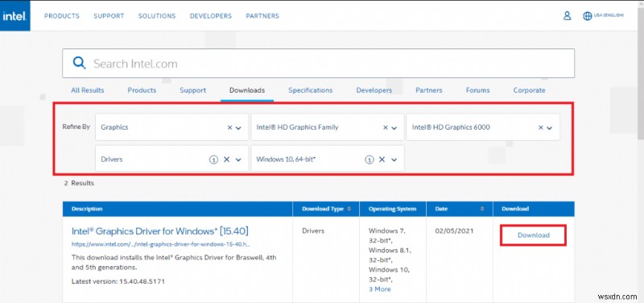Open the user account icon

click(x=568, y=15)
